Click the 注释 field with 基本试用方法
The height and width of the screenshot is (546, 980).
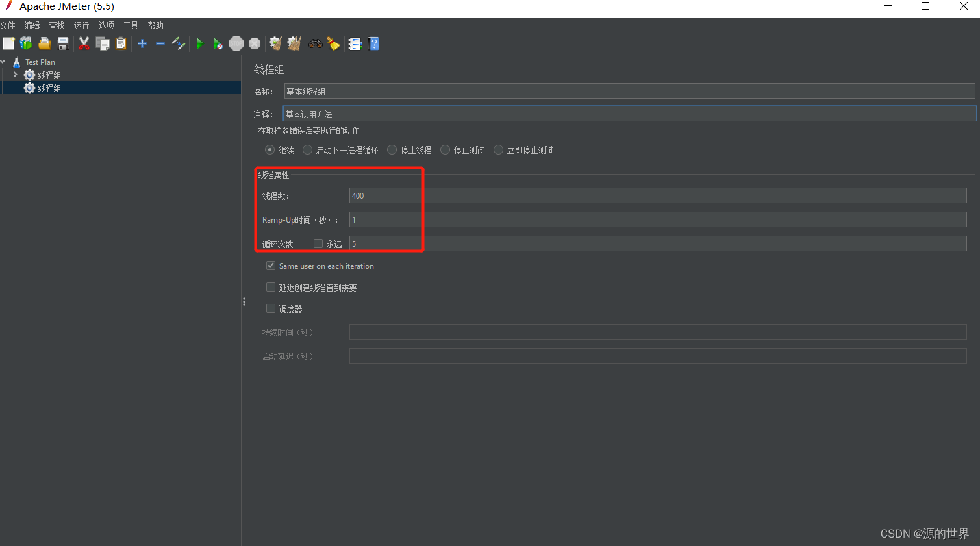(x=629, y=114)
